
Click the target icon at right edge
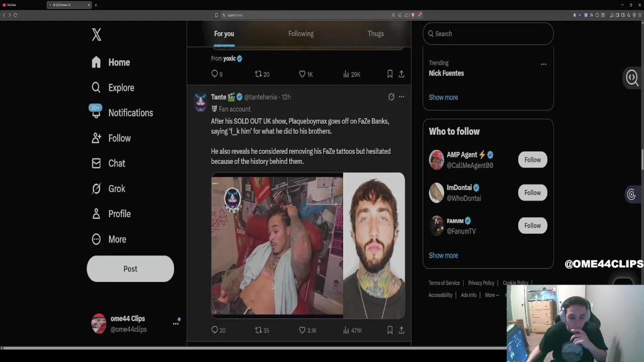pyautogui.click(x=631, y=195)
